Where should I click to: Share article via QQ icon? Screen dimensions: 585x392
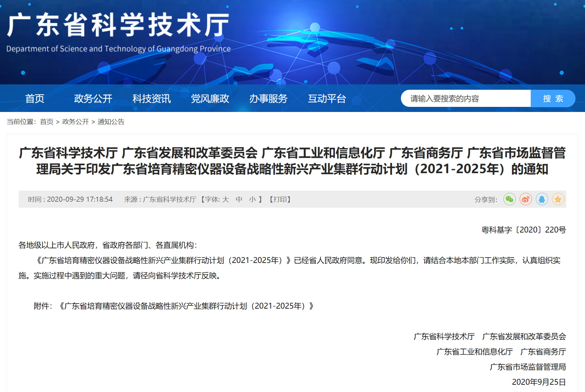(x=542, y=199)
